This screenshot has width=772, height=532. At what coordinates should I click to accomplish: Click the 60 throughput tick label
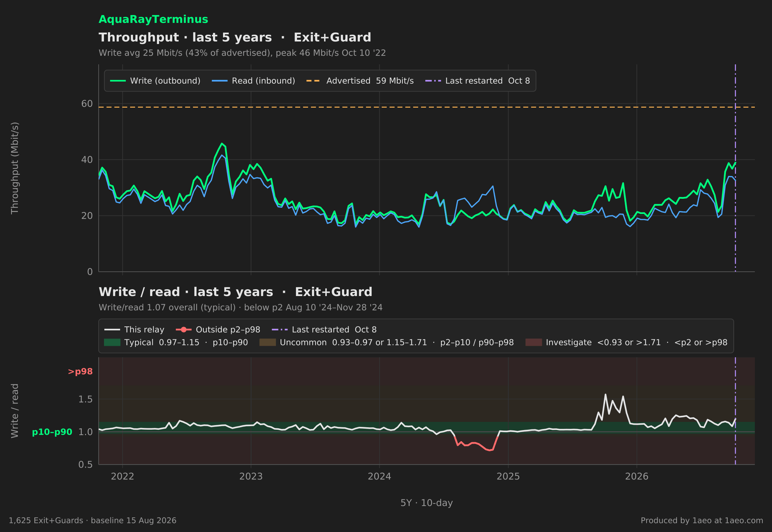pos(87,104)
